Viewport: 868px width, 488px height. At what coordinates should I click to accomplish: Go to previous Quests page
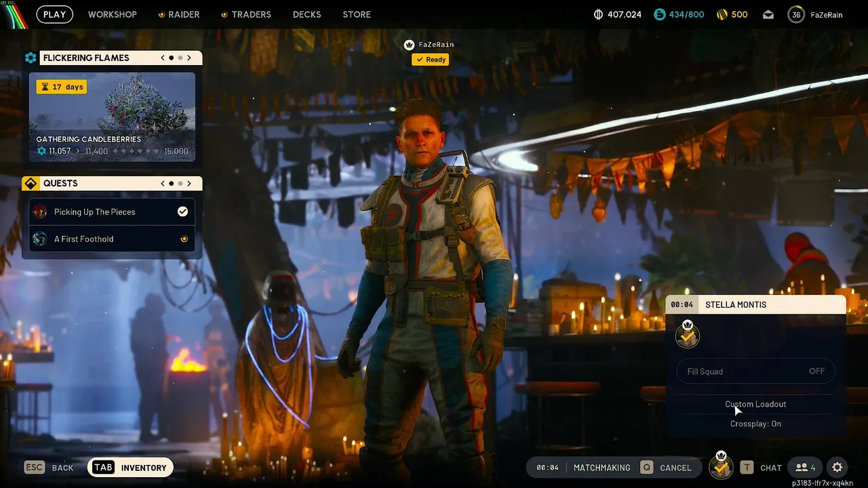coord(163,184)
